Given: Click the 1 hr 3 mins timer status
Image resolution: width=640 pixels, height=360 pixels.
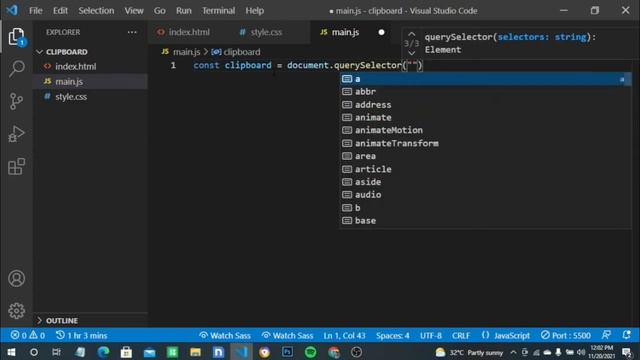Looking at the screenshot, I should pyautogui.click(x=82, y=336).
